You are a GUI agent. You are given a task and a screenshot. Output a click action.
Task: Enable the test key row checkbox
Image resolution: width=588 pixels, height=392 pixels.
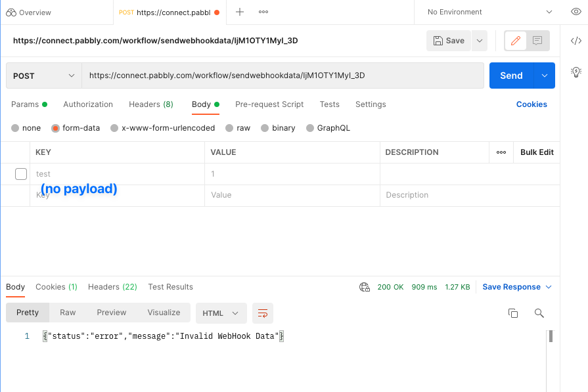[21, 174]
